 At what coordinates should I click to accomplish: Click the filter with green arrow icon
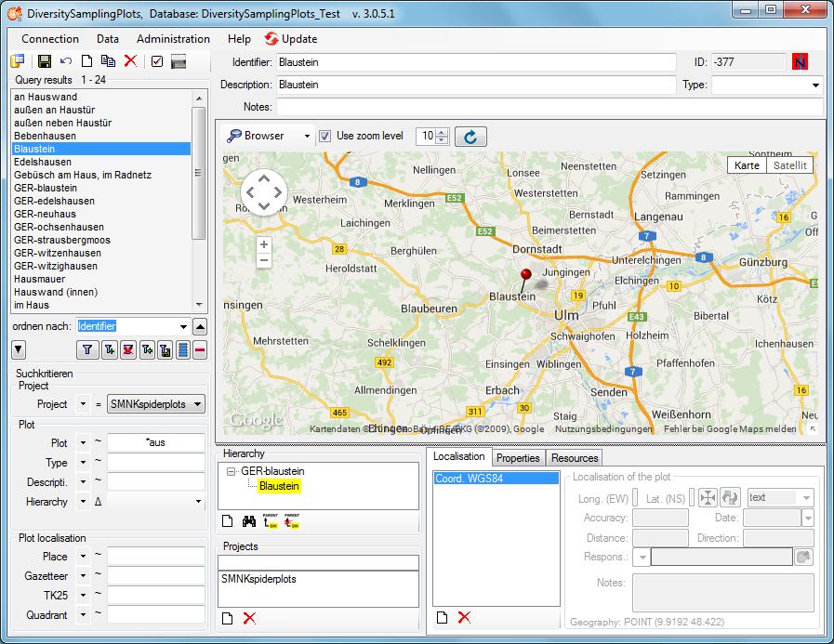147,350
